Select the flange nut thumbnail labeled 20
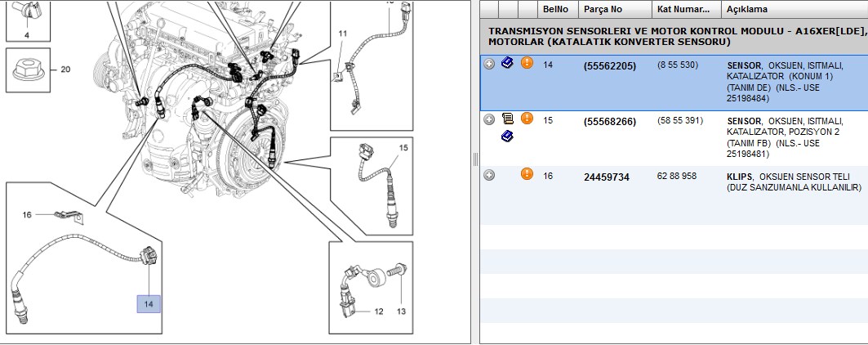This screenshot has height=345, width=868. (29, 69)
